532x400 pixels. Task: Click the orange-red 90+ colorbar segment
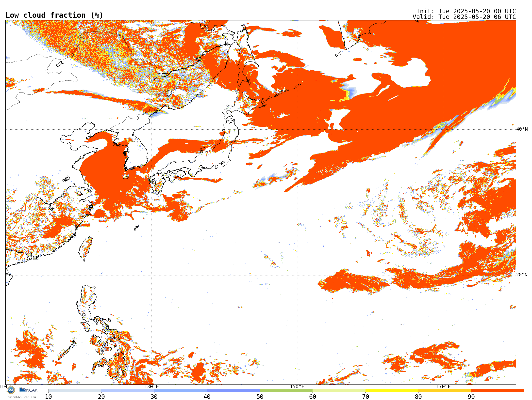click(x=498, y=391)
